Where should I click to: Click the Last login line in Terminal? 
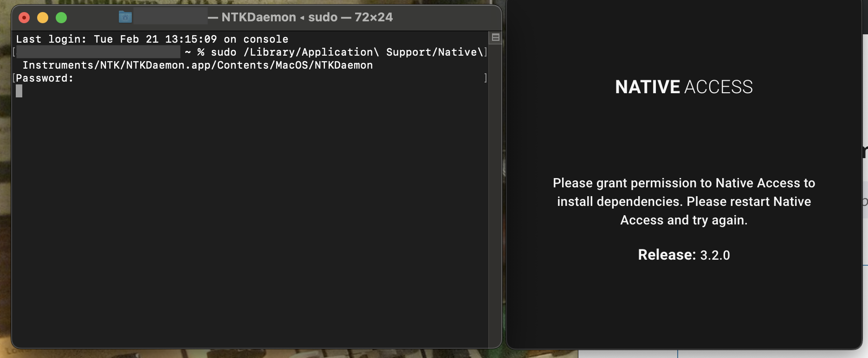pos(152,39)
